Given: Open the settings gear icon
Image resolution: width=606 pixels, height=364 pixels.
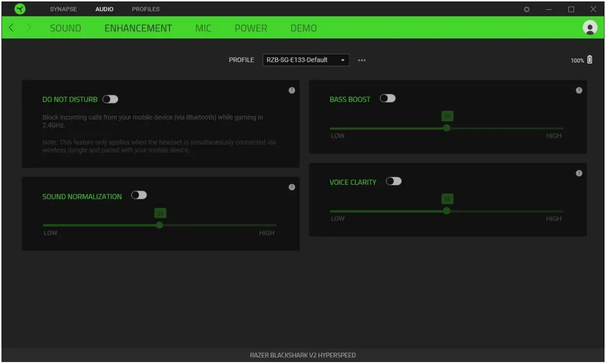Looking at the screenshot, I should pyautogui.click(x=526, y=9).
